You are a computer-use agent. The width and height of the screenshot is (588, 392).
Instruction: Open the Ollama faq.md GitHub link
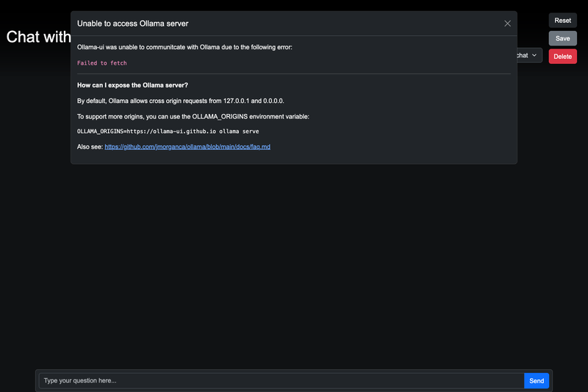click(x=187, y=146)
